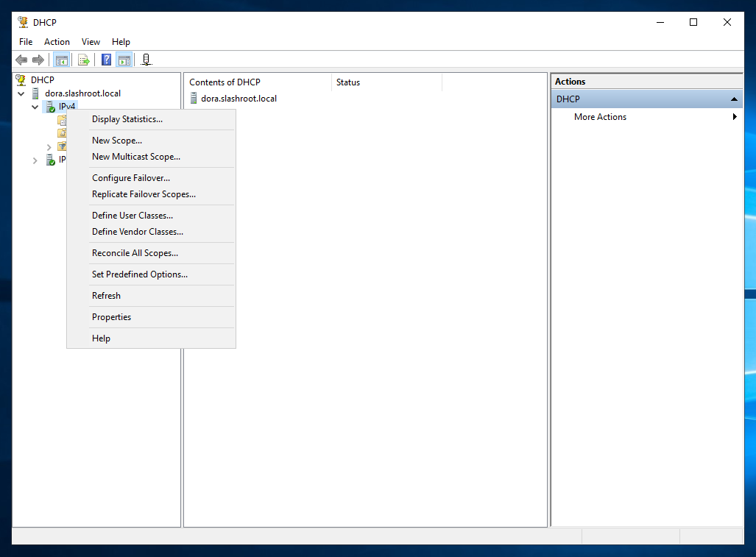The width and height of the screenshot is (756, 557).
Task: Click Properties in the context menu
Action: tap(111, 317)
